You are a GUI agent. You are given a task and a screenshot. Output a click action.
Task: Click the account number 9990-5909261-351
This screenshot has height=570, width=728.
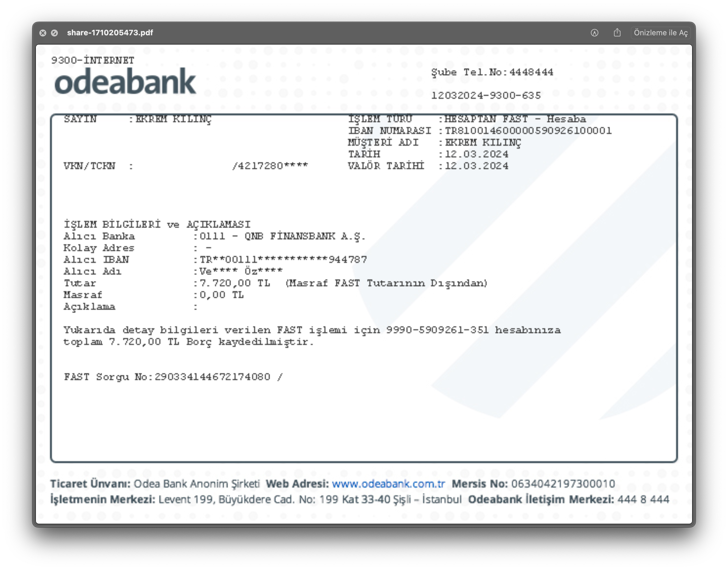click(437, 330)
